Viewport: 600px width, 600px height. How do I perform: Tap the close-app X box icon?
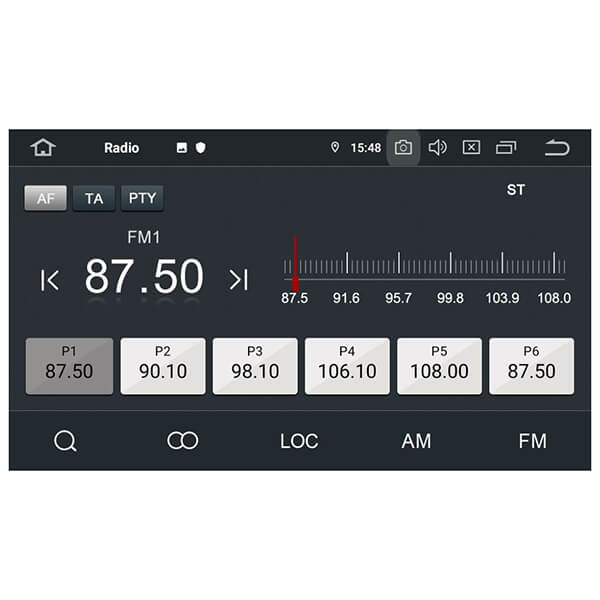pyautogui.click(x=471, y=148)
